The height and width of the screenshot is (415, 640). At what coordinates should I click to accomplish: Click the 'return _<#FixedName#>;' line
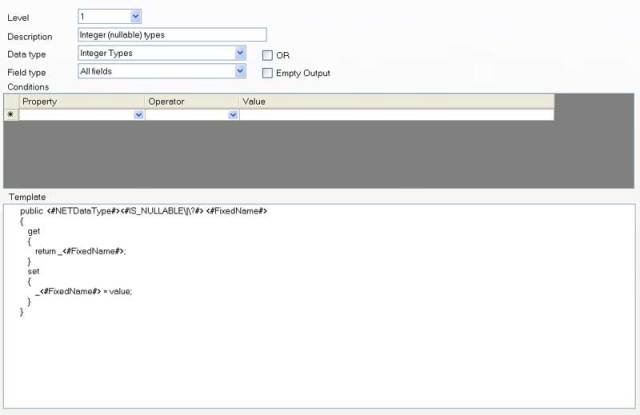[x=80, y=251]
